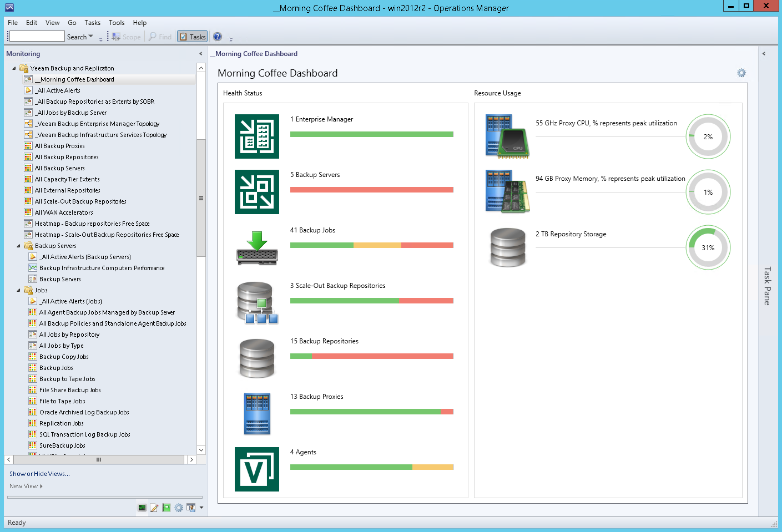Click the Proxy CPU resource icon
This screenshot has width=782, height=532.
click(507, 136)
